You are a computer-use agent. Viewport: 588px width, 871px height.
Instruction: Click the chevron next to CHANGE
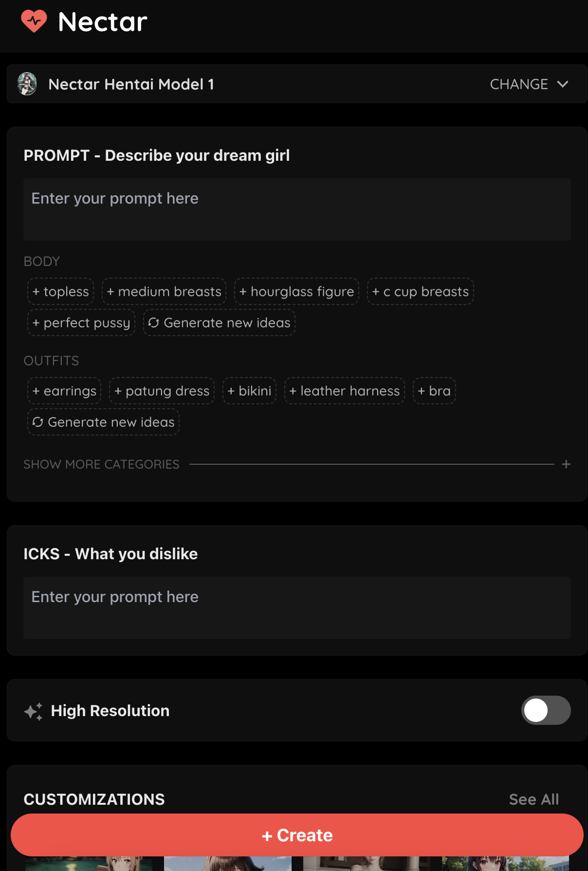tap(563, 84)
